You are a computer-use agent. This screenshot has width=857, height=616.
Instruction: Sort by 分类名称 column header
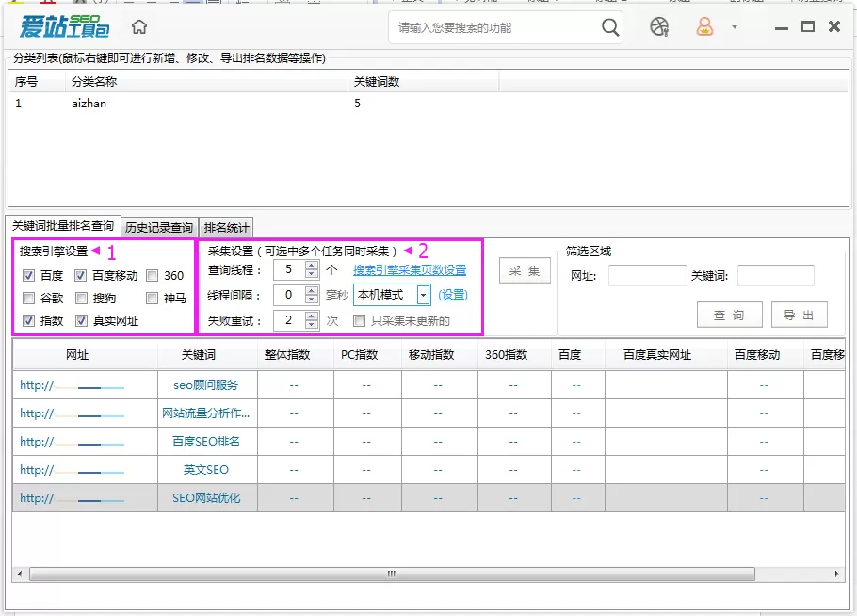click(208, 81)
